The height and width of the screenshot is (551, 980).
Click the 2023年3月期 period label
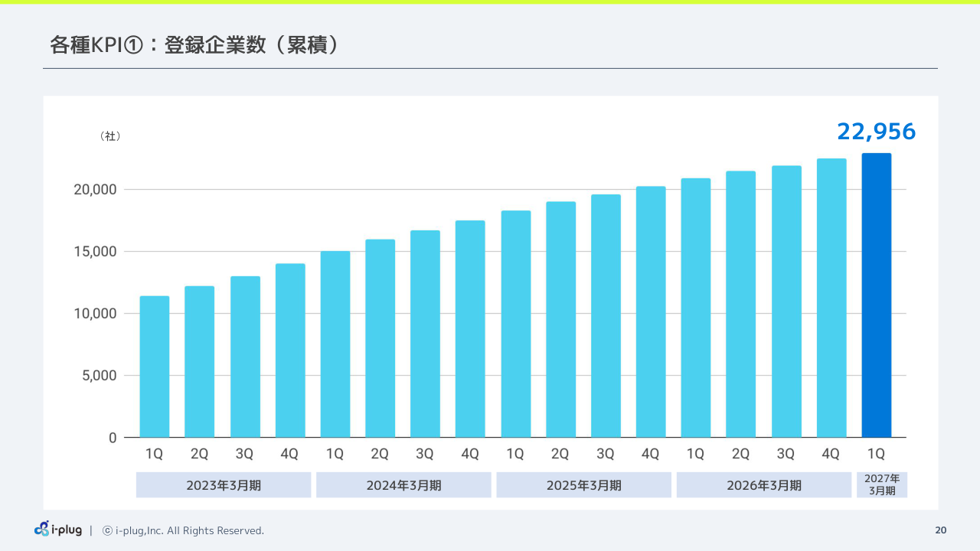click(x=224, y=485)
